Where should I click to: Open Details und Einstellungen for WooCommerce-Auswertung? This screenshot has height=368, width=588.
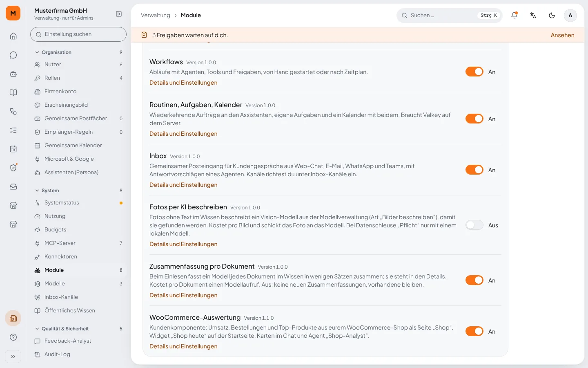pos(183,346)
